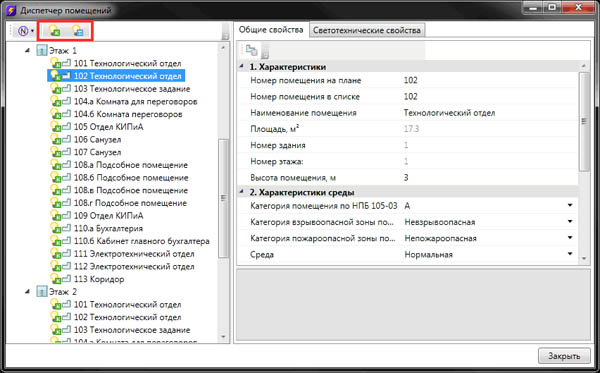Select 103 Технологическое задание under Этаж 1
Image resolution: width=600 pixels, height=373 pixels.
pyautogui.click(x=132, y=88)
